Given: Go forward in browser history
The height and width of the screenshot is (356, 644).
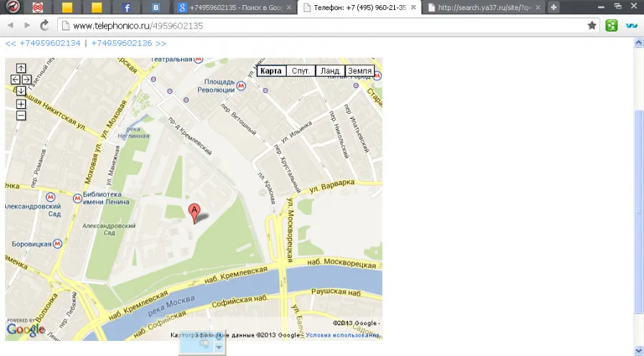Looking at the screenshot, I should tap(27, 26).
